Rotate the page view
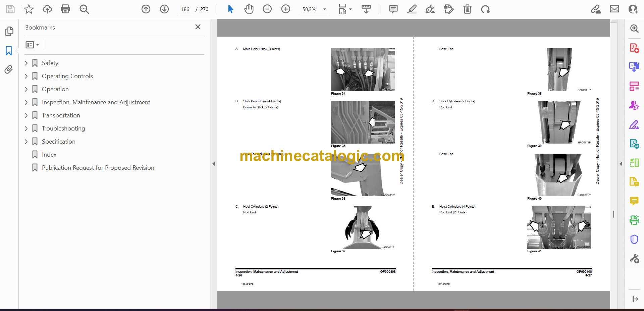This screenshot has width=644, height=311. (x=485, y=9)
